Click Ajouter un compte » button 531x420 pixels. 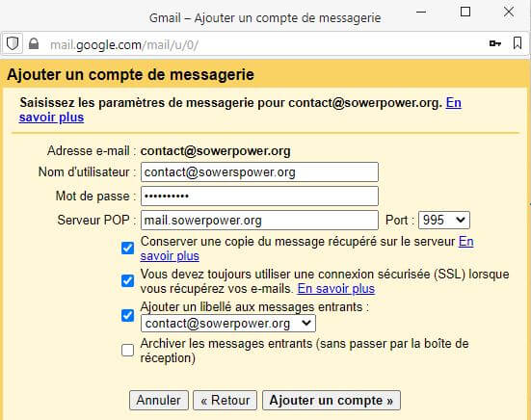coord(332,401)
